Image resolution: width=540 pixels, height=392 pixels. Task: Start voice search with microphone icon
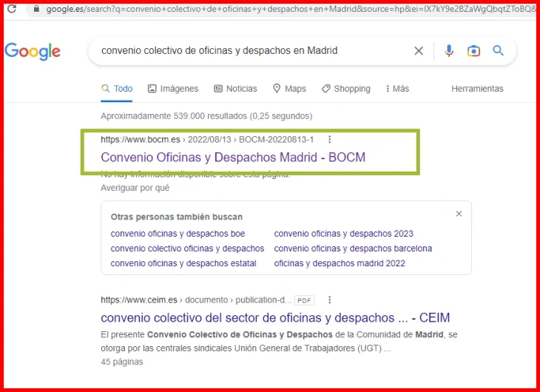[x=449, y=51]
